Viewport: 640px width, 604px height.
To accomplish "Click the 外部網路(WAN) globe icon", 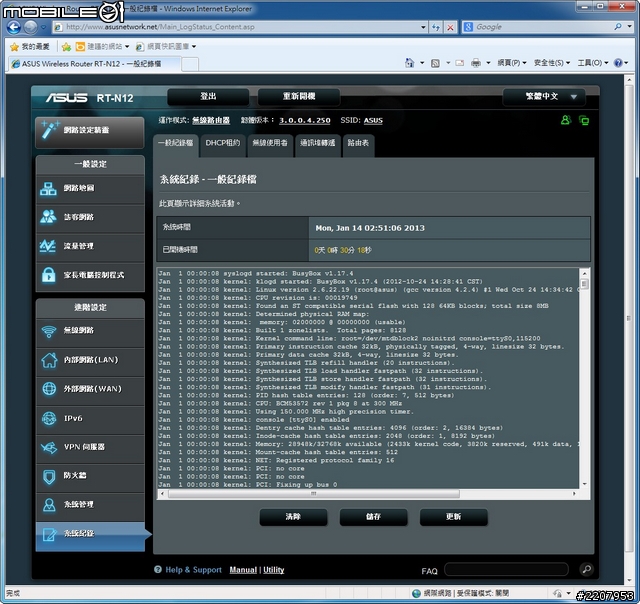I will click(x=49, y=389).
